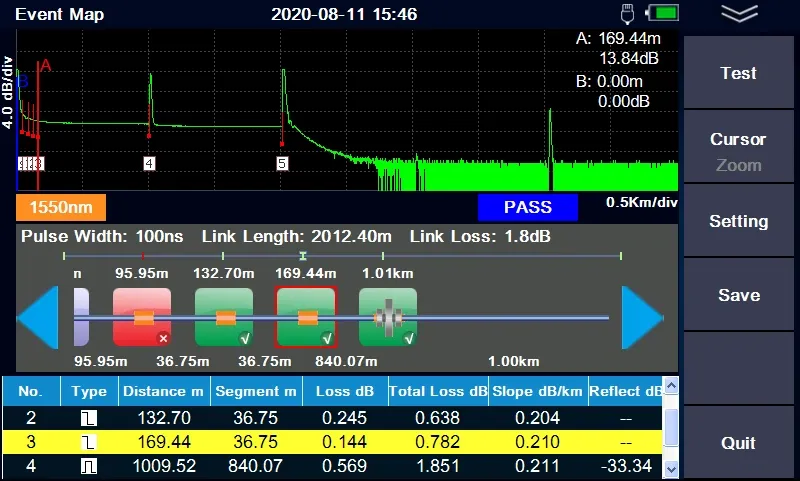The image size is (800, 481).
Task: Collapse side menu with double chevron
Action: tap(739, 13)
